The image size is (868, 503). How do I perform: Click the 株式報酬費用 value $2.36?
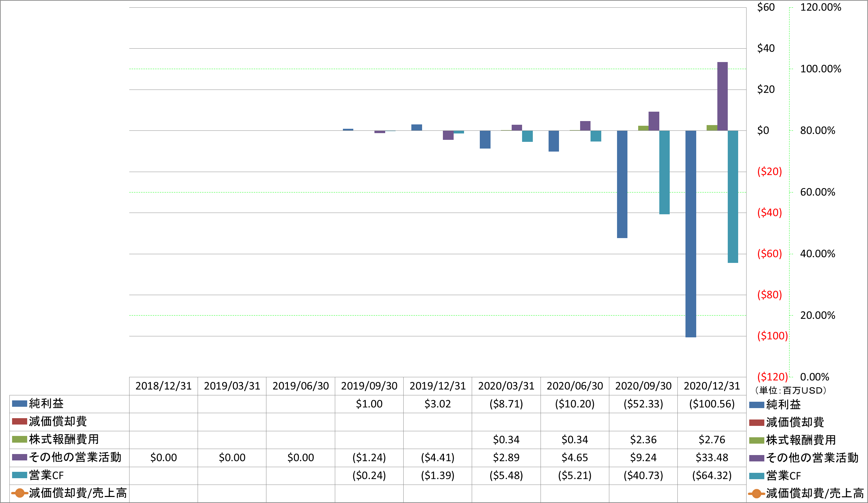click(x=643, y=440)
